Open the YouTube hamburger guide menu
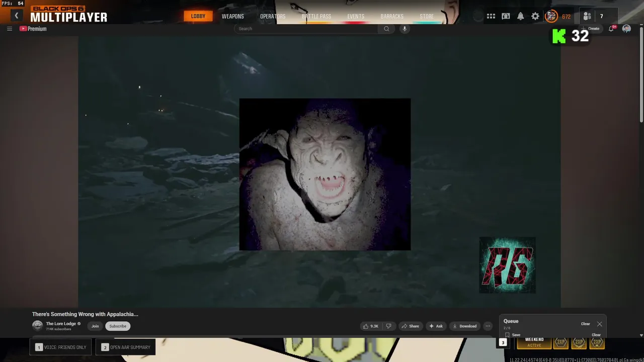 (x=9, y=29)
